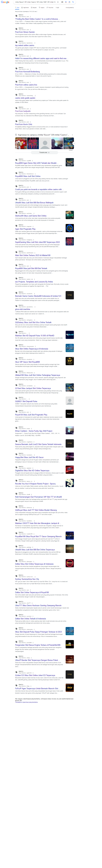
Task: Open "SquidGaming Situs Judi Slot Joker388" result
Action: pyautogui.click(x=37, y=242)
